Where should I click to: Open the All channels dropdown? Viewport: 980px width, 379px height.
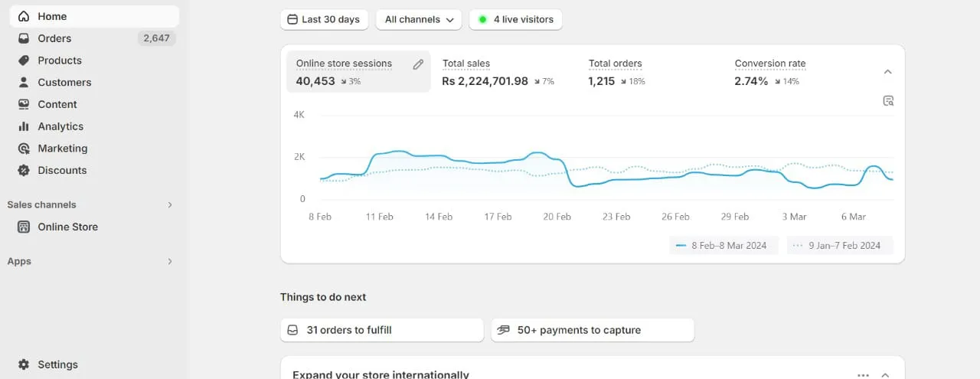[419, 20]
